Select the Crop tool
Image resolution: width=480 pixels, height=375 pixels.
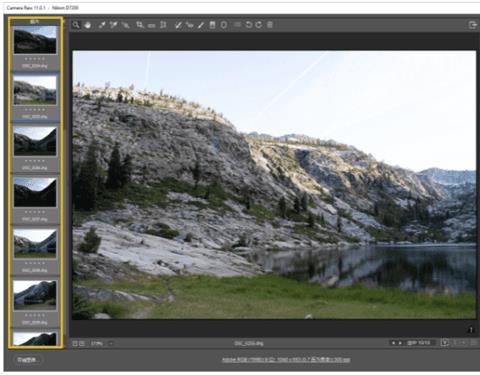pos(140,25)
